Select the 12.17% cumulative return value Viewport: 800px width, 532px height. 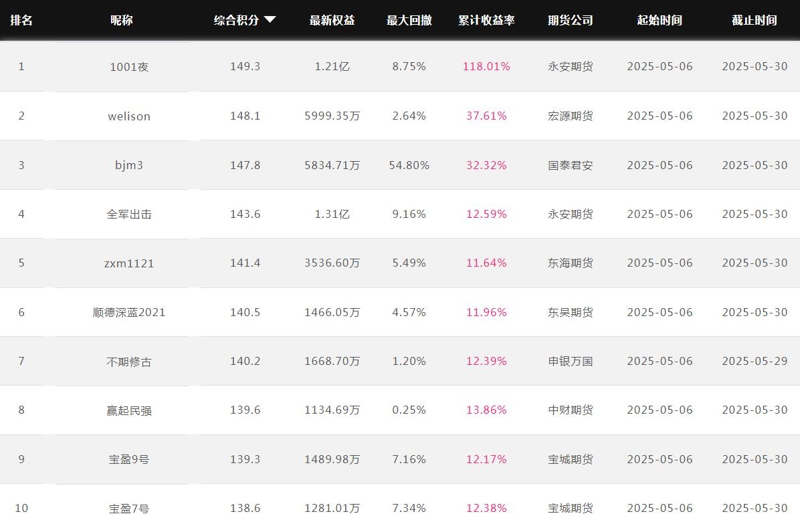coord(486,459)
